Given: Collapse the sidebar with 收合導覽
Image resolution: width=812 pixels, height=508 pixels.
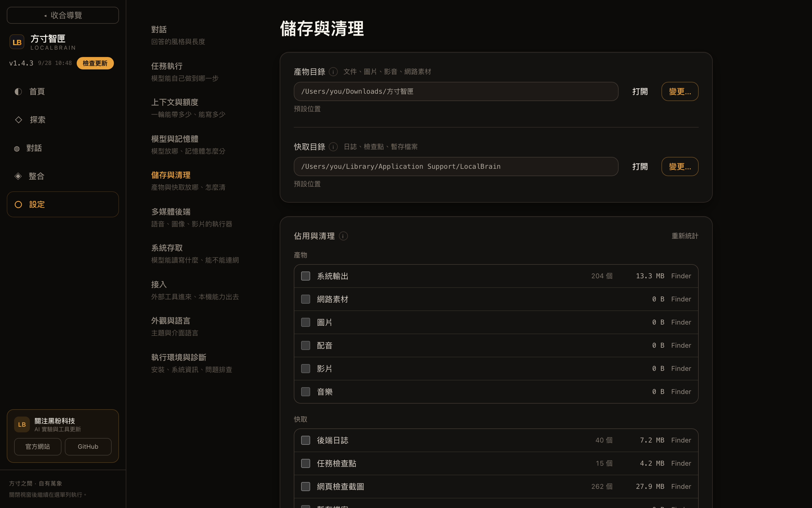Looking at the screenshot, I should [63, 15].
